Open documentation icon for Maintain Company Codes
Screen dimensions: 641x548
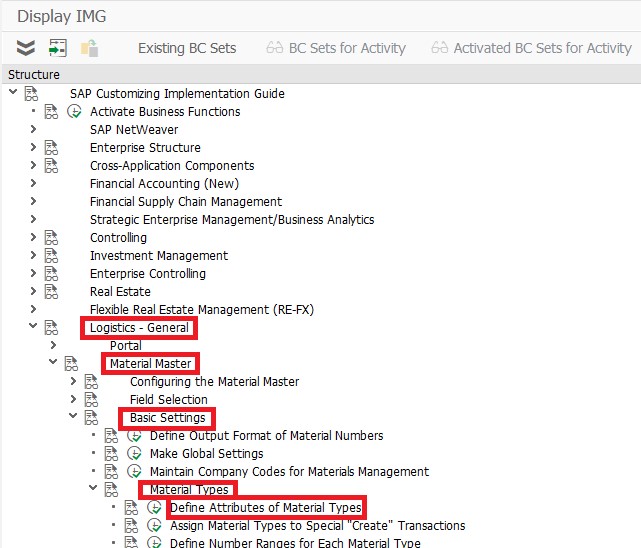click(x=111, y=472)
